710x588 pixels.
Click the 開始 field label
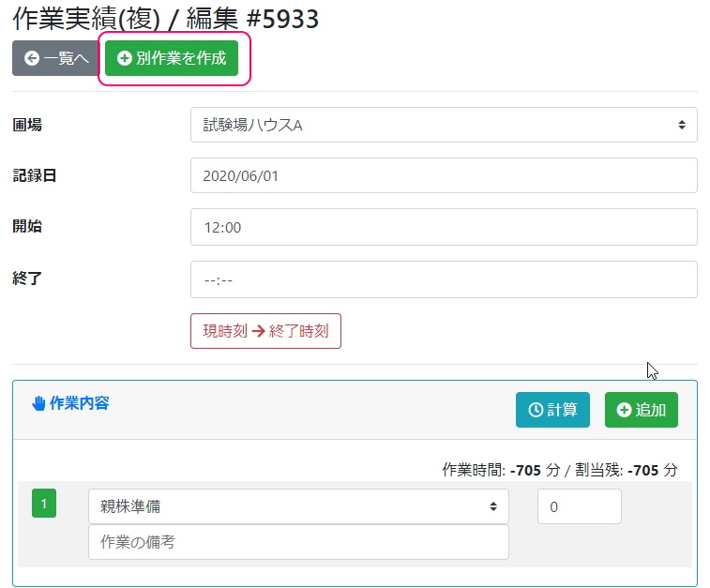point(27,226)
